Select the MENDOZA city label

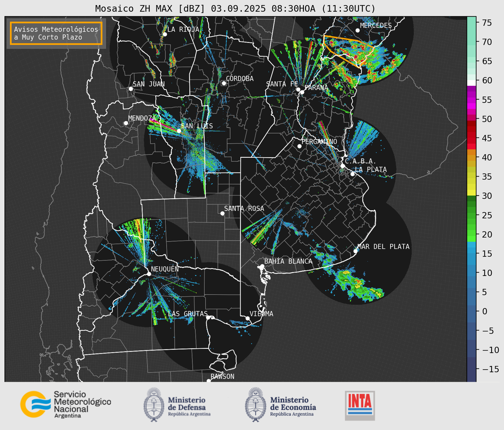coord(142,118)
